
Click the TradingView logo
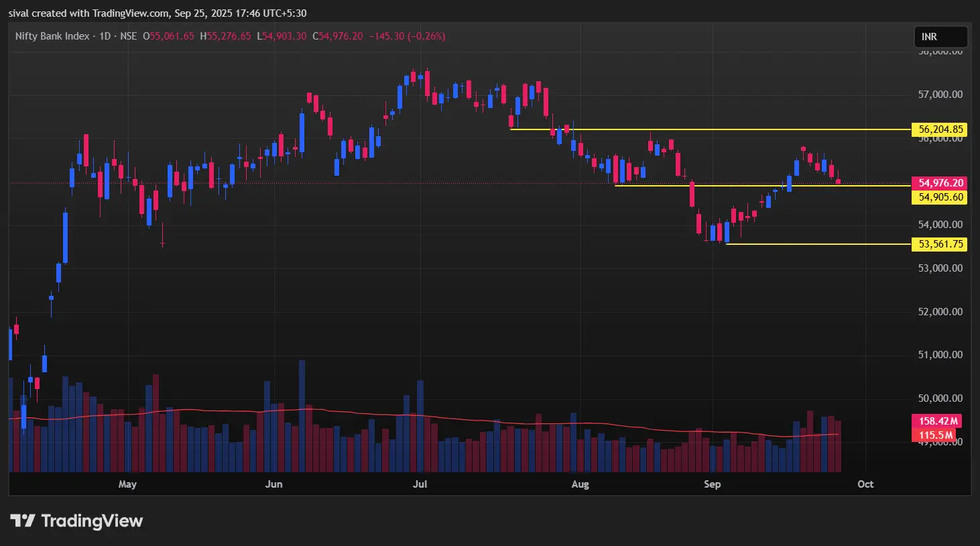coord(76,521)
